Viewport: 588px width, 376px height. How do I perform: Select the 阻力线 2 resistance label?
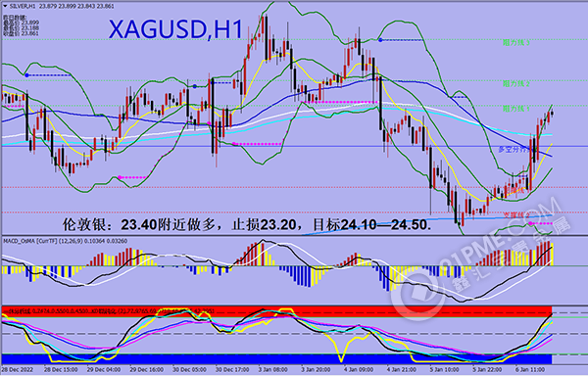coord(516,83)
